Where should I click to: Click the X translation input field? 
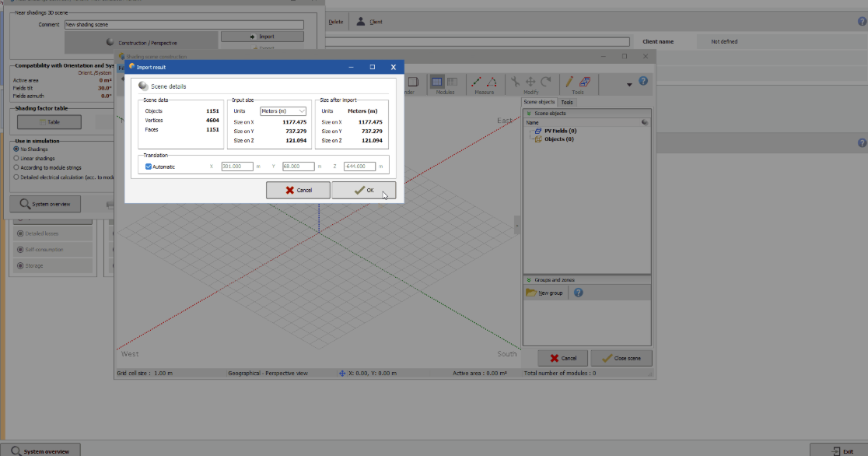tap(238, 166)
